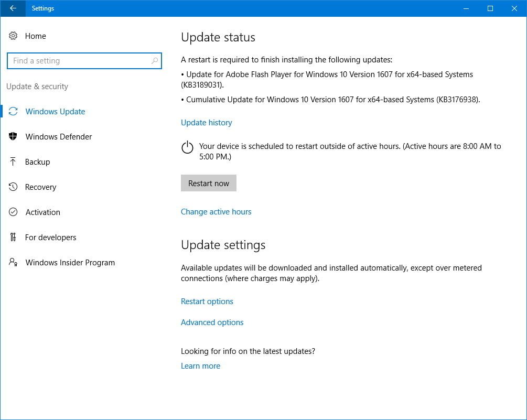The width and height of the screenshot is (527, 420).
Task: Click the back arrow in the title bar
Action: pos(13,8)
